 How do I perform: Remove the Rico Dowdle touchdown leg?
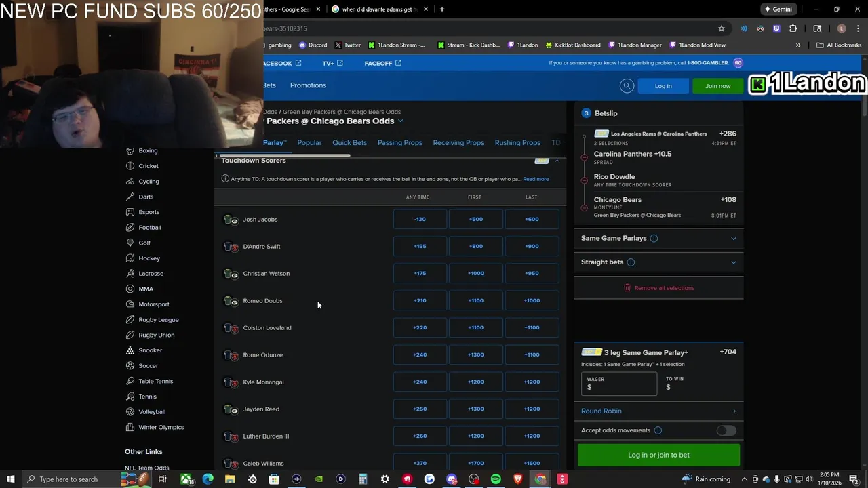(x=585, y=180)
